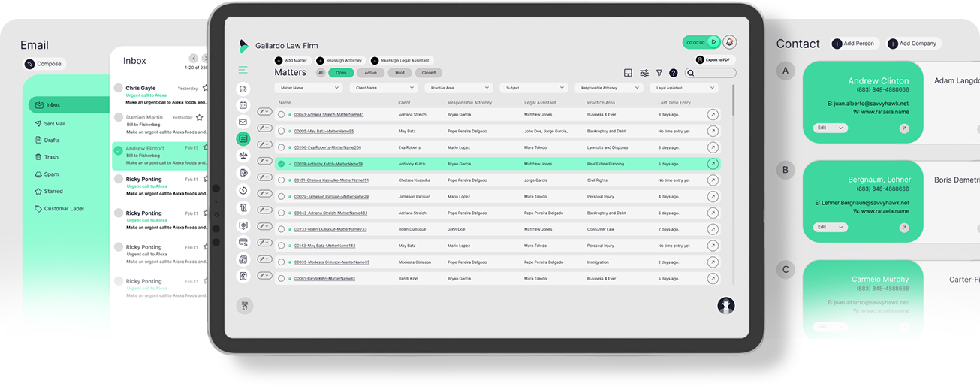
Task: Start the timer play button
Action: [x=713, y=42]
